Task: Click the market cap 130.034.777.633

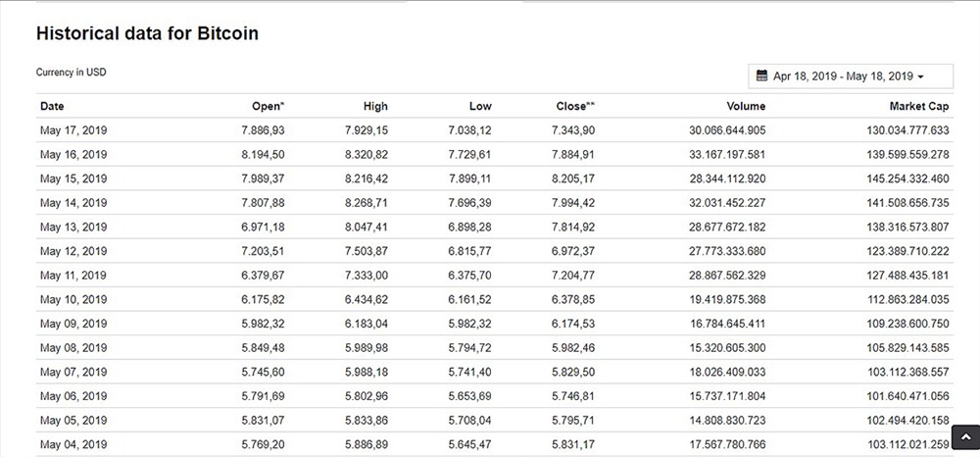Action: tap(907, 130)
